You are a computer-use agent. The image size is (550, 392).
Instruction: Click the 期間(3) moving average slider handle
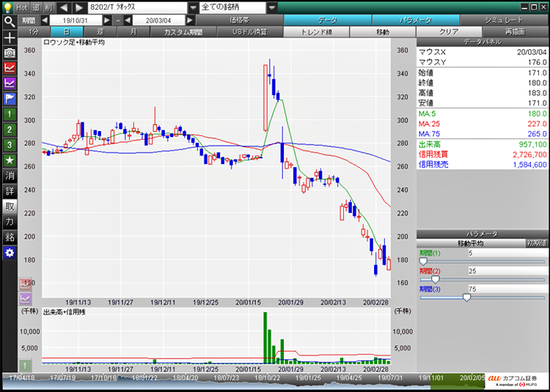point(466,297)
